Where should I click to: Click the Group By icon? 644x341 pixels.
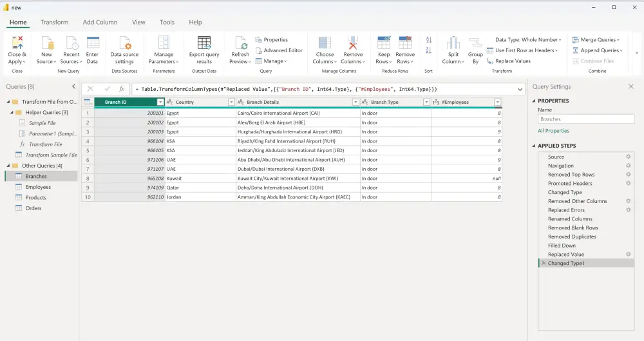click(x=475, y=43)
